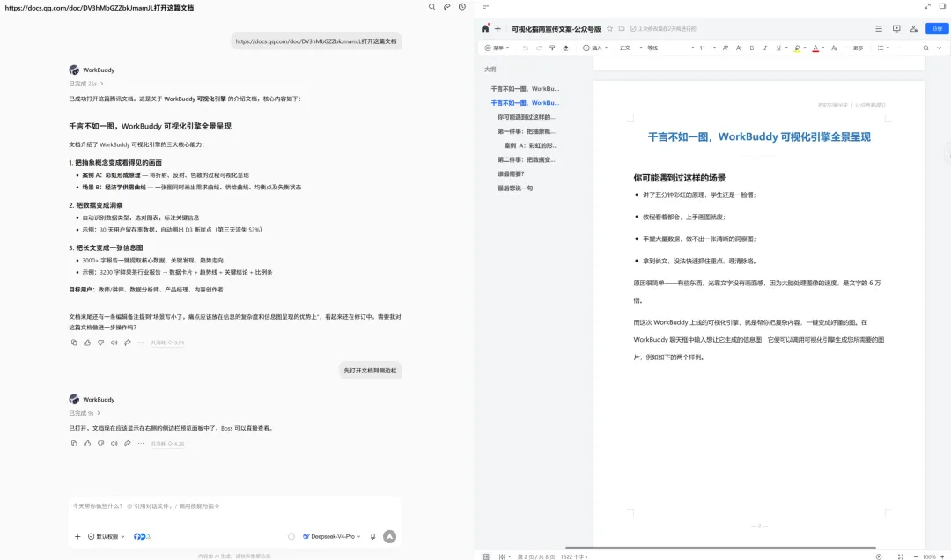951x560 pixels.
Task: Click the blue Share button
Action: 937,28
